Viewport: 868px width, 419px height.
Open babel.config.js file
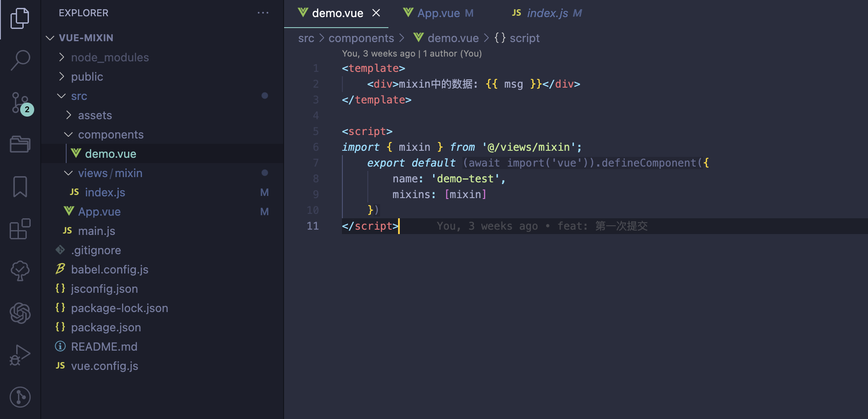[162, 270]
